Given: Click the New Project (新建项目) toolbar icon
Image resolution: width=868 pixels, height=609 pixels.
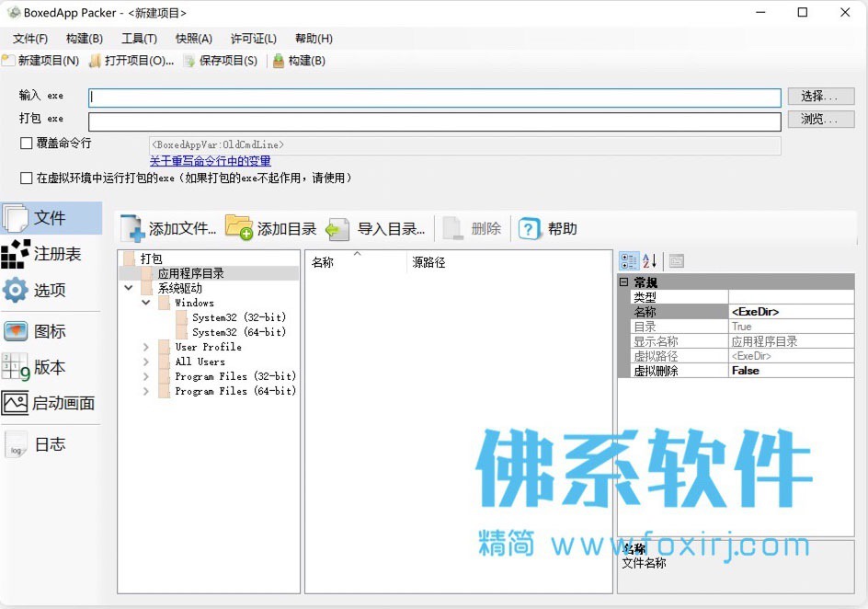Looking at the screenshot, I should [8, 61].
